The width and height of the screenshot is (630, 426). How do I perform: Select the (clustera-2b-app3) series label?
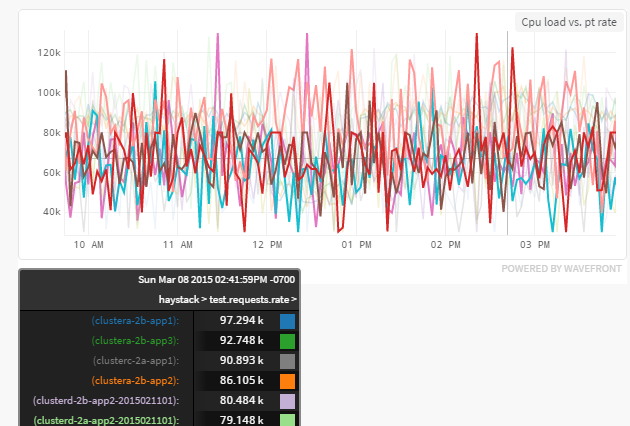coord(135,340)
